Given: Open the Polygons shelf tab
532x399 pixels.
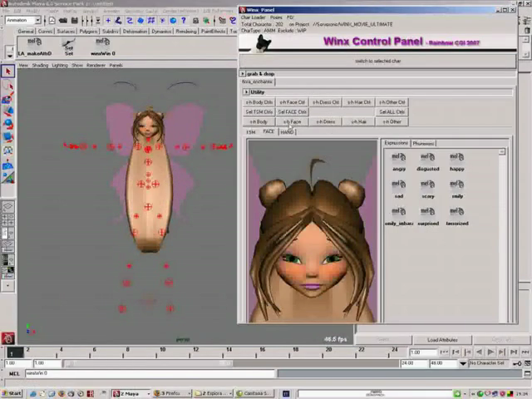Looking at the screenshot, I should click(x=88, y=32).
